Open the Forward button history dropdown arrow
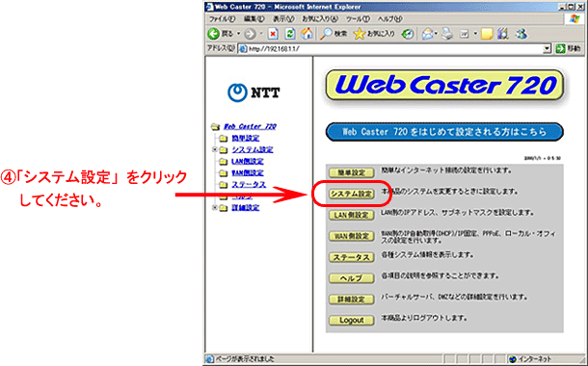 tap(261, 34)
